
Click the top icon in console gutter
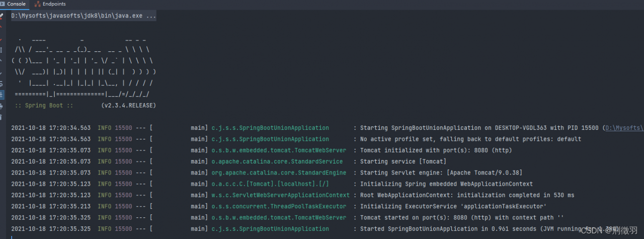[2, 16]
